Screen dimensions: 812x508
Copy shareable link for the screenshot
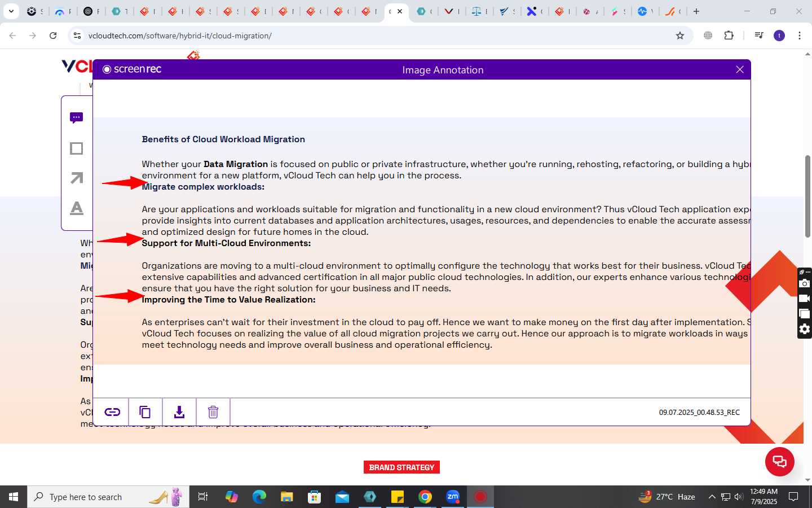pyautogui.click(x=112, y=412)
